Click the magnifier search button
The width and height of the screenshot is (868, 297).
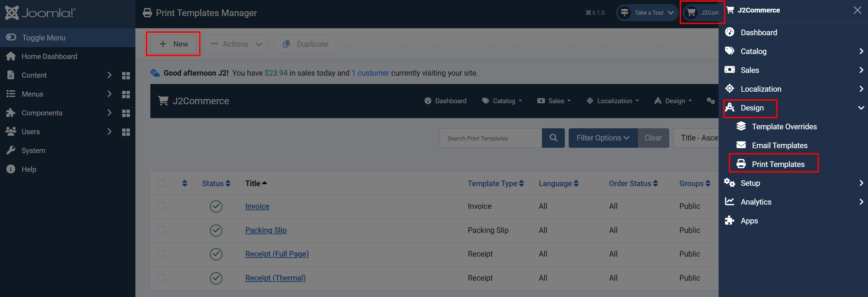[553, 138]
